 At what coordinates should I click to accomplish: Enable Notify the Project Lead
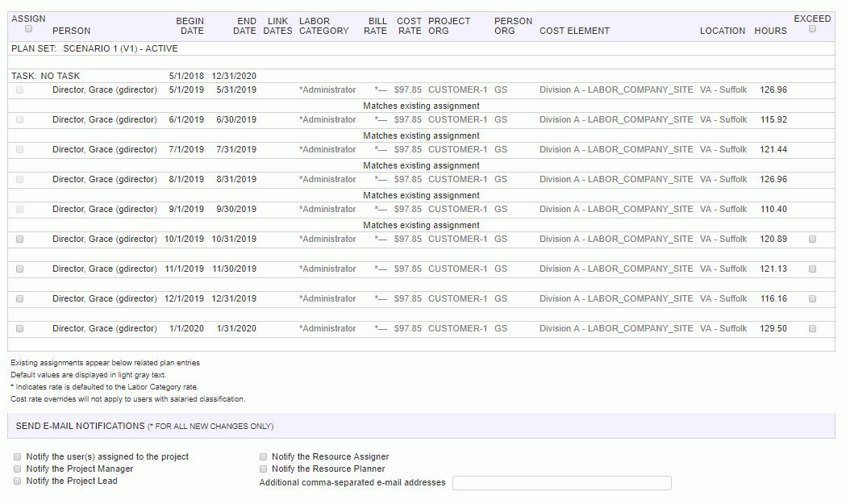[17, 481]
